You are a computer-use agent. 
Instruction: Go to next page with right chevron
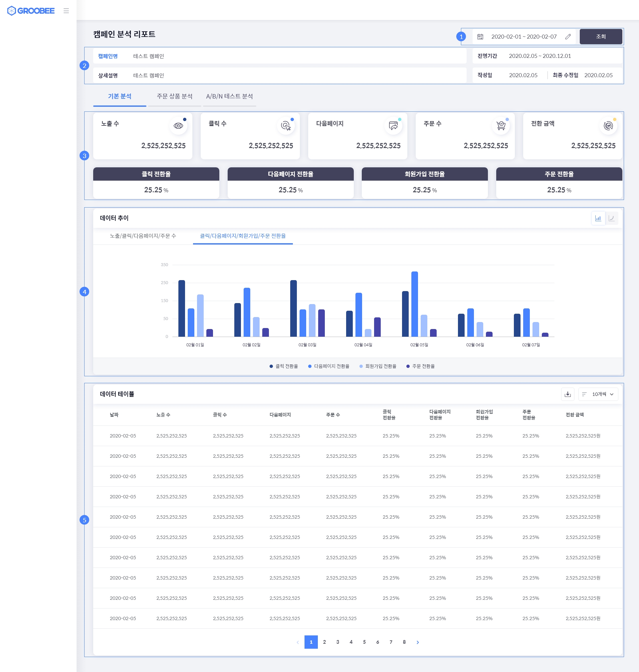click(x=418, y=642)
